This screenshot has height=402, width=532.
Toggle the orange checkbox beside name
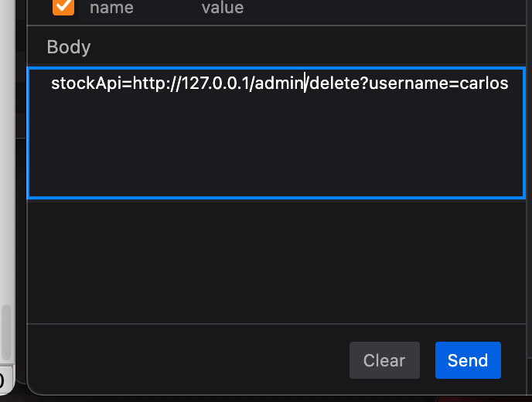pyautogui.click(x=63, y=7)
